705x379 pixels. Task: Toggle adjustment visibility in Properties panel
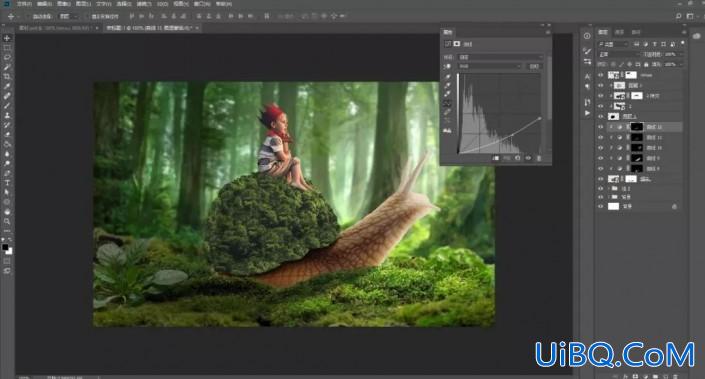pos(528,158)
